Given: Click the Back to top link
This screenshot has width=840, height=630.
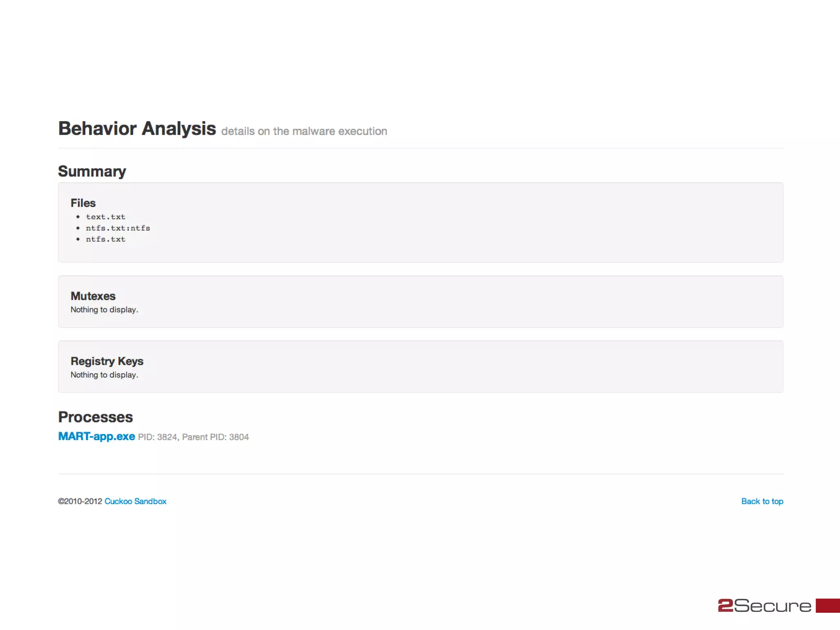Looking at the screenshot, I should point(762,501).
